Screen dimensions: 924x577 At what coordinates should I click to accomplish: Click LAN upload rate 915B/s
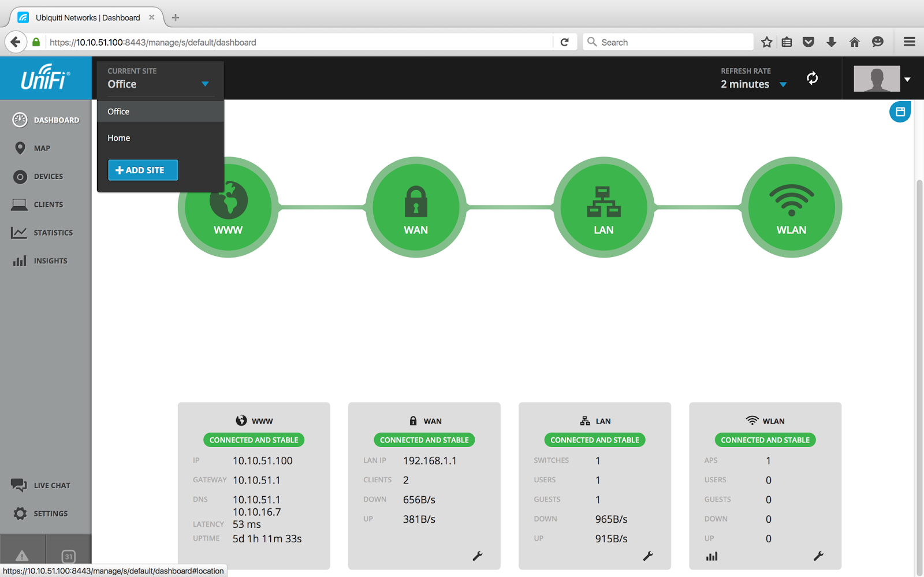(612, 538)
